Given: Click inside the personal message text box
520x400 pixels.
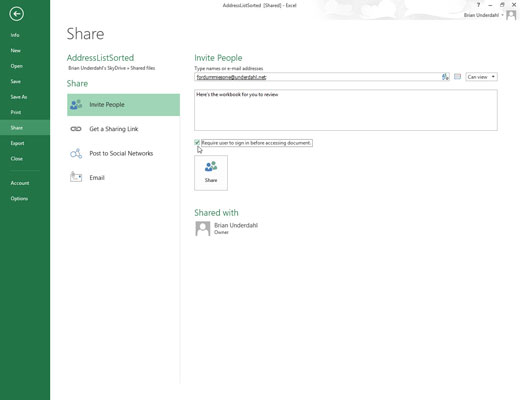Looking at the screenshot, I should [346, 110].
